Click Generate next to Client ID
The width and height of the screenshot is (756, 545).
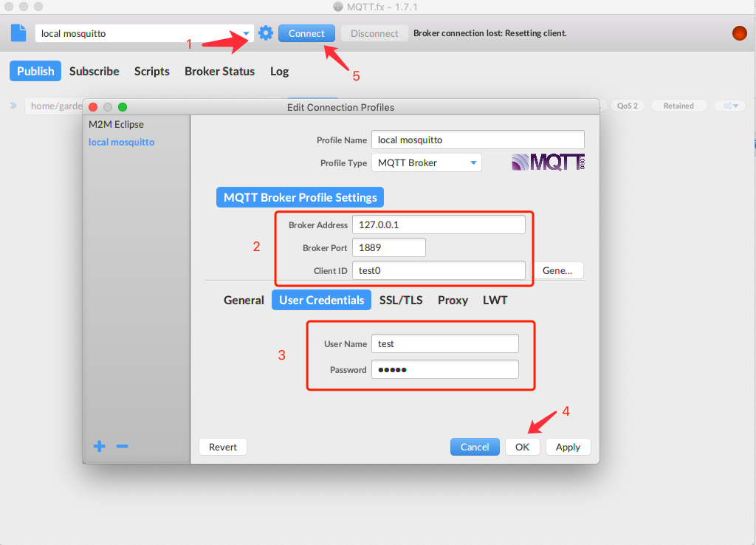click(560, 270)
